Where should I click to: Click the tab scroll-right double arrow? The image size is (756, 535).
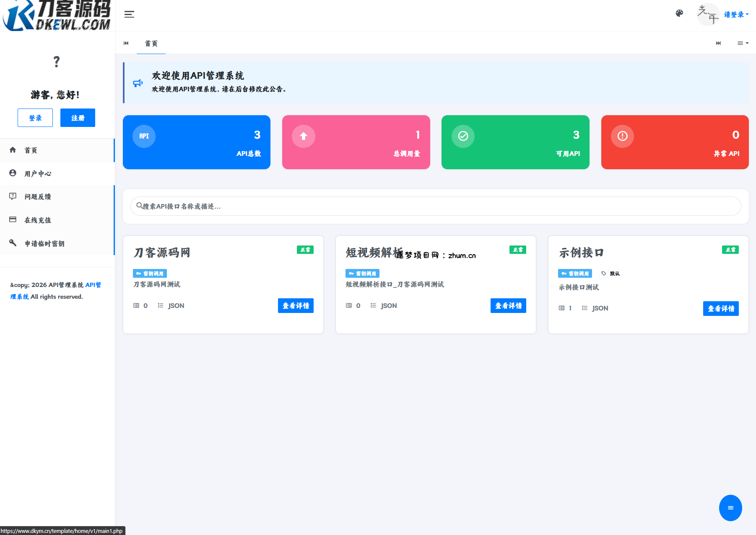pyautogui.click(x=719, y=43)
